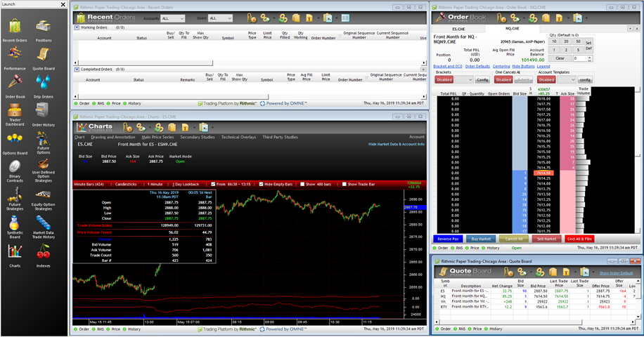Viewport: 644px width, 337px height.
Task: Open 1 Minute interval dropdown
Action: pyautogui.click(x=155, y=185)
